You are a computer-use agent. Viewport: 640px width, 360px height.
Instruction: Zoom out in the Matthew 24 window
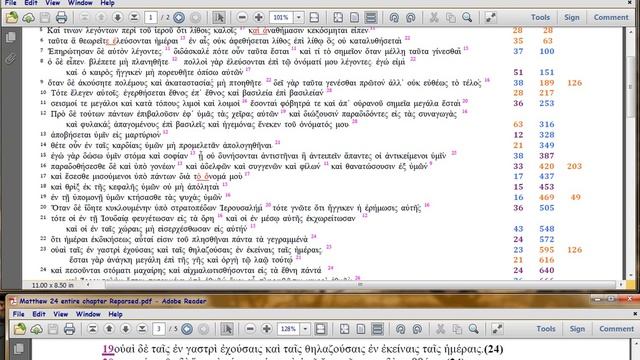pyautogui.click(x=250, y=329)
